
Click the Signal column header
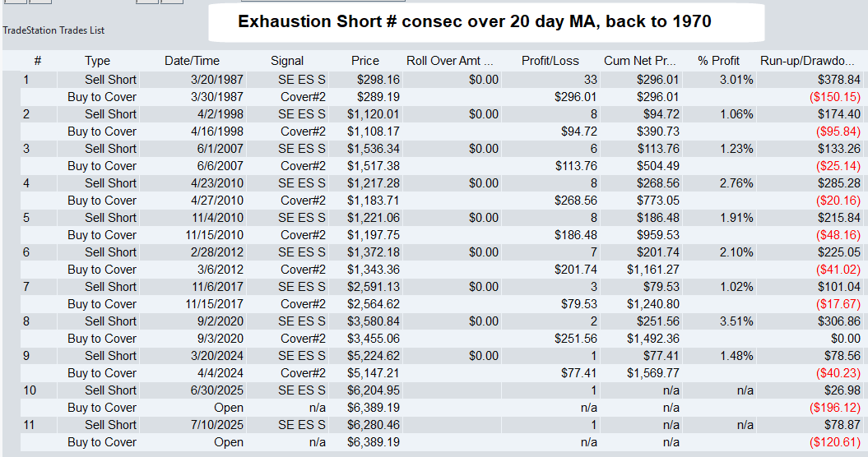287,61
